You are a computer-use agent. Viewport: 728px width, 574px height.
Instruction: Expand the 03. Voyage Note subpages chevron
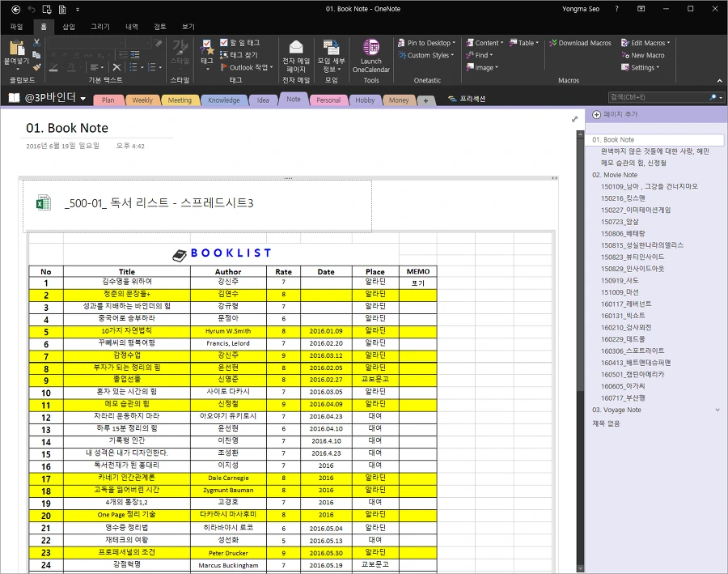click(717, 410)
